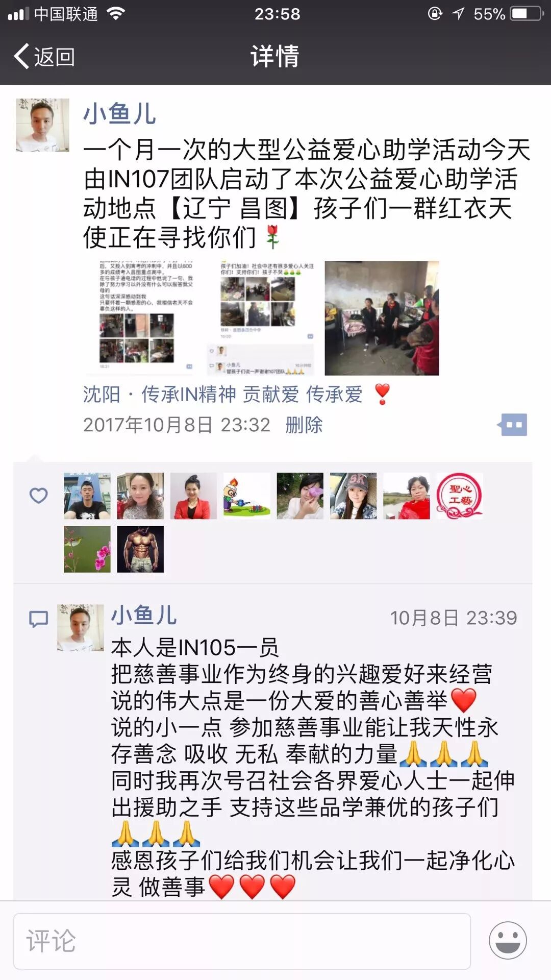Tap the back arrow labeled 返回
The height and width of the screenshot is (980, 551).
(45, 56)
